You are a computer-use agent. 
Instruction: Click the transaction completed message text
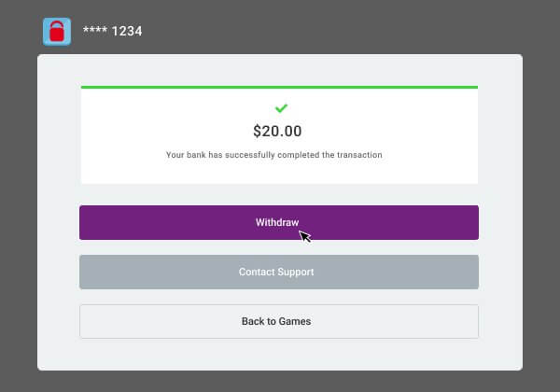click(x=273, y=155)
